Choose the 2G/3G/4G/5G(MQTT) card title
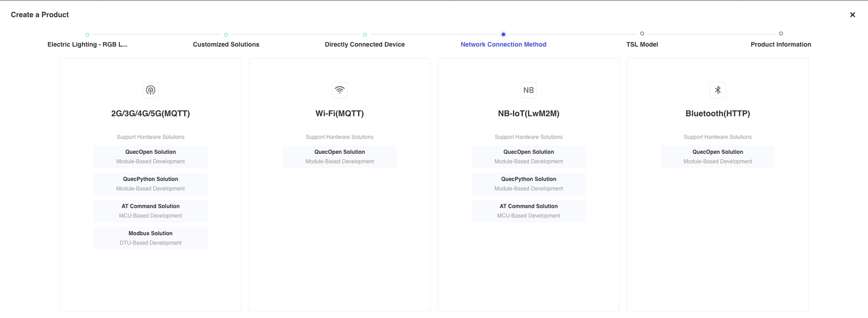The image size is (868, 318). (x=151, y=114)
